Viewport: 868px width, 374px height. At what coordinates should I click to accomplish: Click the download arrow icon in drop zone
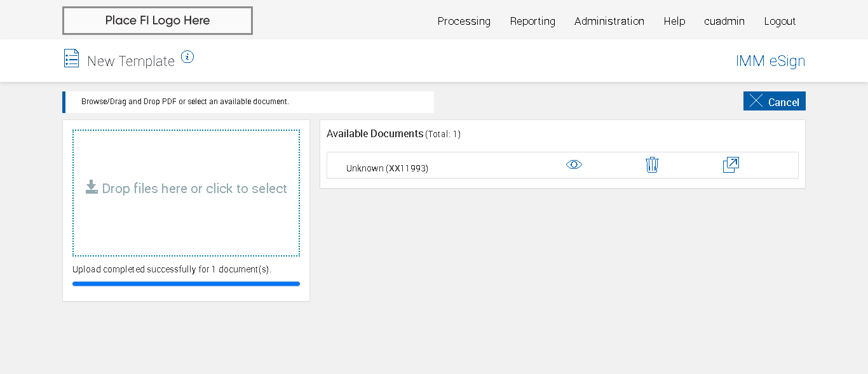tap(92, 187)
